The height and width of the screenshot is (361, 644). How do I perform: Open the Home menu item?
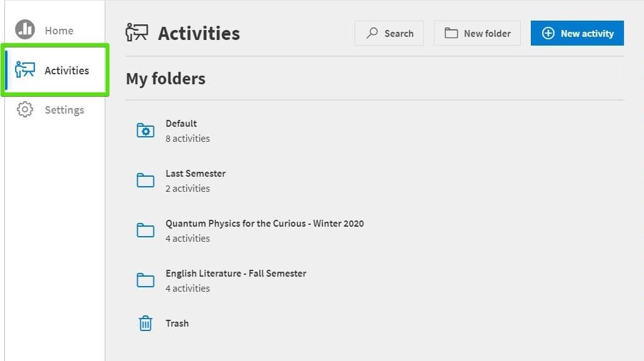click(59, 31)
